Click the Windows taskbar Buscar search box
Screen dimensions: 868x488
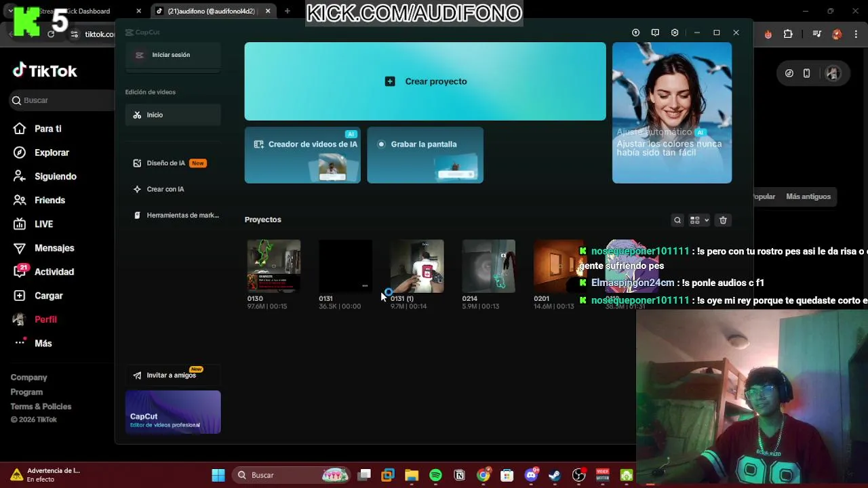click(x=292, y=475)
